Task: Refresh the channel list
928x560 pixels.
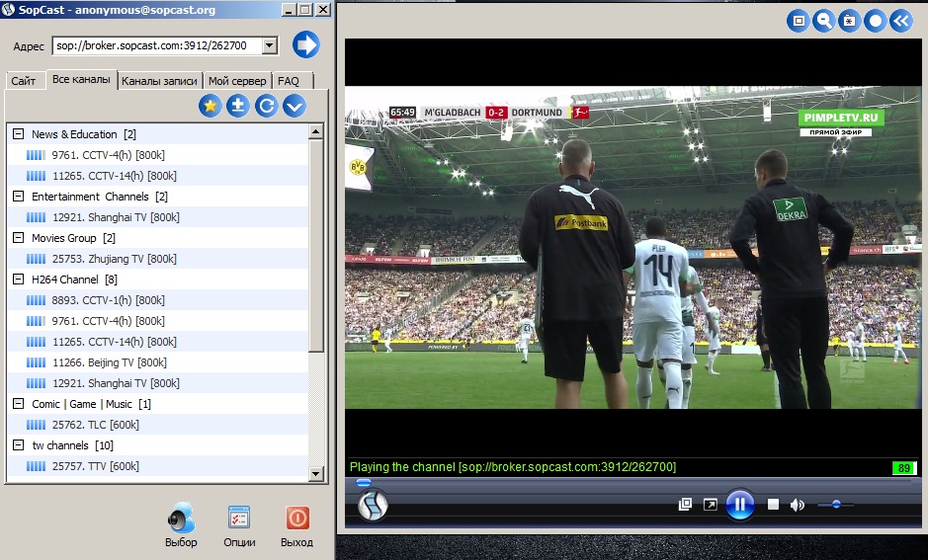Action: pyautogui.click(x=266, y=106)
